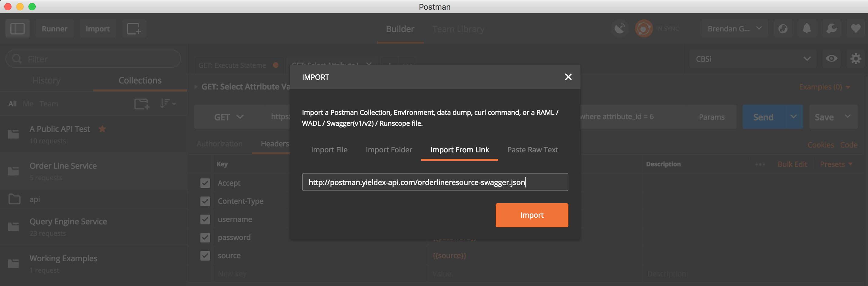This screenshot has height=286, width=868.
Task: Uncheck the Accept header checkbox
Action: 205,183
